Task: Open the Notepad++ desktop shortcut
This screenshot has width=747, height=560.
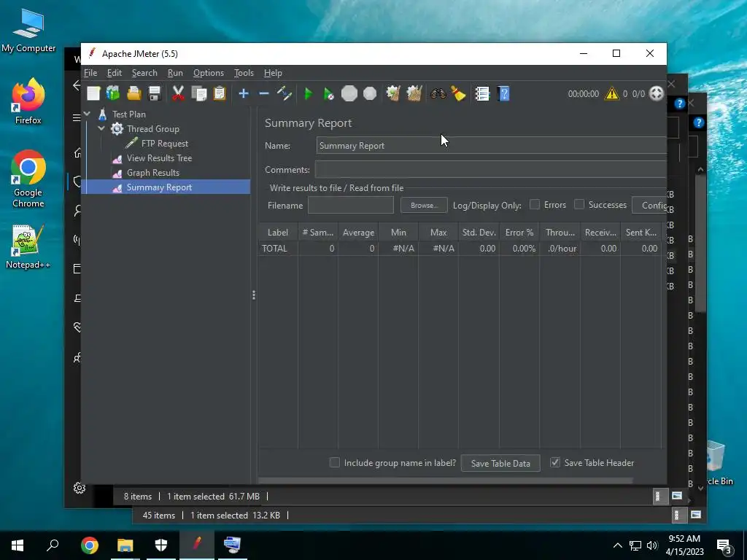Action: point(28,246)
